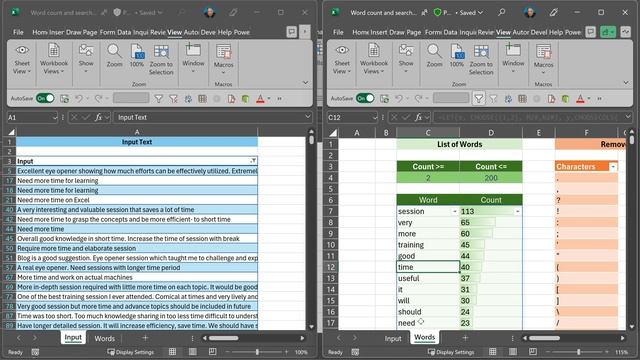This screenshot has height=360, width=640.
Task: Switch to Input sheet tab in right window
Action: [x=393, y=338]
